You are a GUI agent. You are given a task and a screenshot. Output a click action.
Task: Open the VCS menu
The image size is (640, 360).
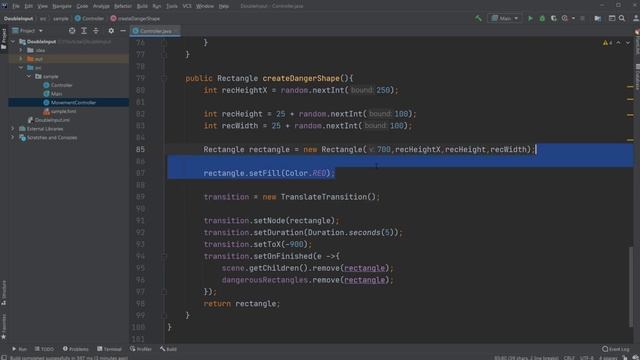point(187,6)
